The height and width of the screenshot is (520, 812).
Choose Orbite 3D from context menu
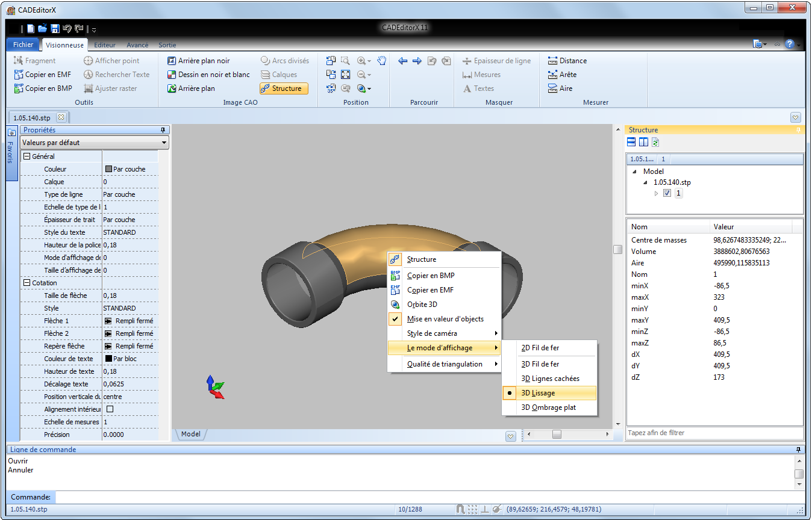click(422, 305)
